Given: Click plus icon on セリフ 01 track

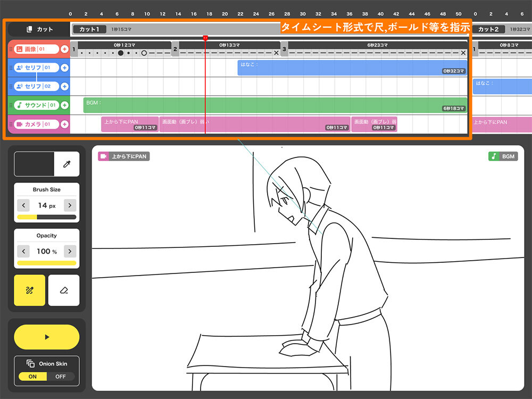Looking at the screenshot, I should (64, 68).
